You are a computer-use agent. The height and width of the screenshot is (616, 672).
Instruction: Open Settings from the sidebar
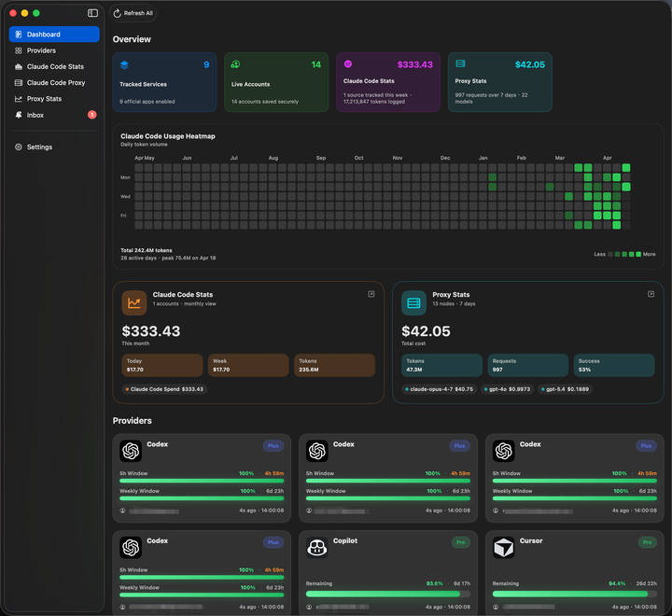(54, 147)
